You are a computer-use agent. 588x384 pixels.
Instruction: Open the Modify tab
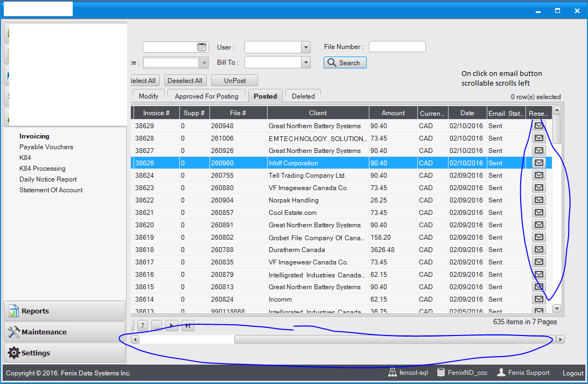[148, 96]
